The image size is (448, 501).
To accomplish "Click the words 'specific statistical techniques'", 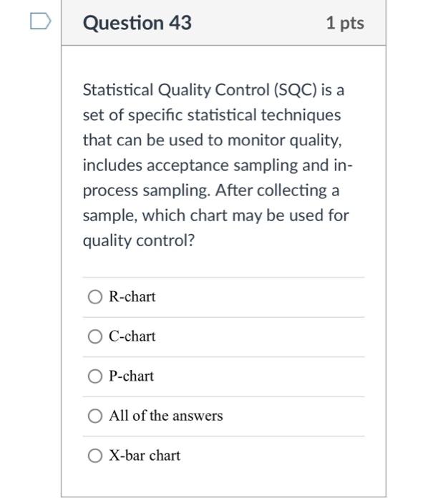I will pyautogui.click(x=235, y=115).
